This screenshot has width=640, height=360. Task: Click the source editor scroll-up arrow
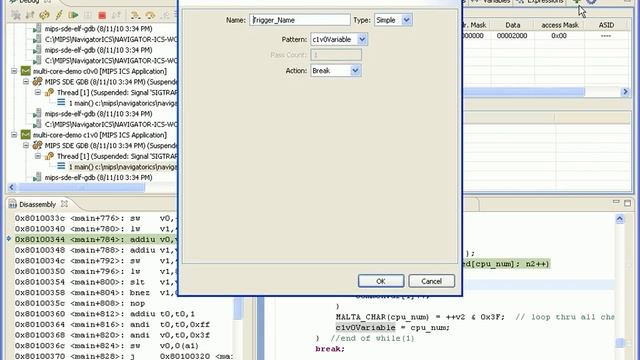click(x=620, y=219)
